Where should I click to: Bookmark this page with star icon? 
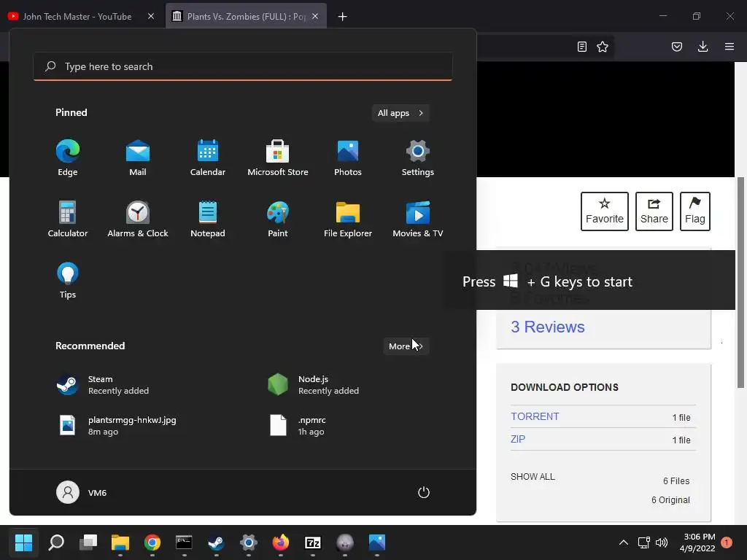(x=603, y=47)
